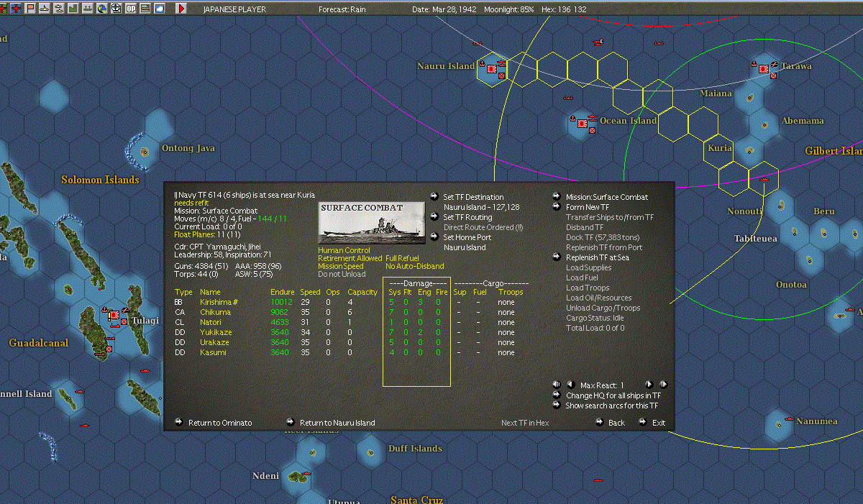The image size is (863, 504).
Task: Select Ocean Island base on map
Action: (583, 124)
